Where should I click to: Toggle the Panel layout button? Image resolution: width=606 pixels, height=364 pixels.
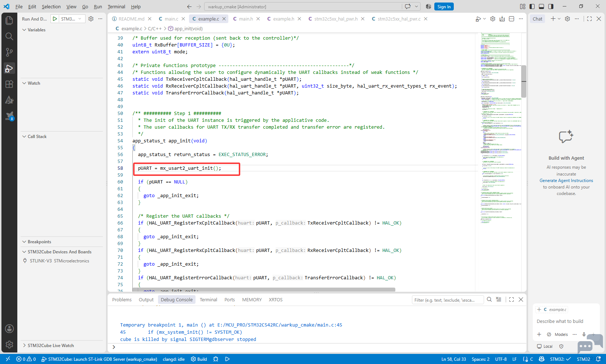541,6
